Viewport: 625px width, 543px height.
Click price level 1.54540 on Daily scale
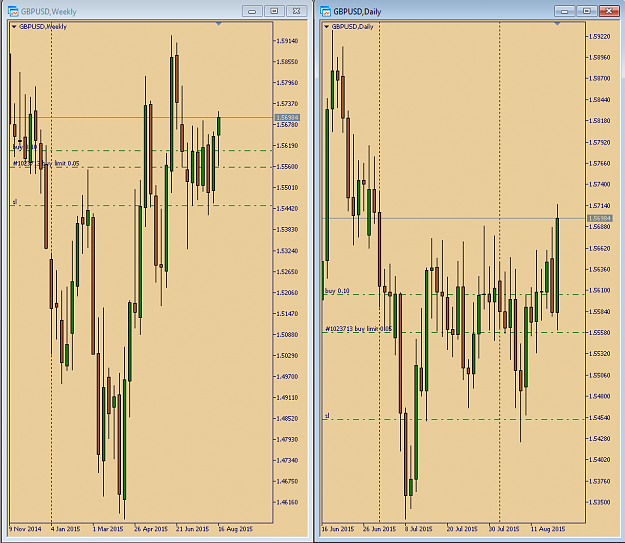tap(600, 418)
